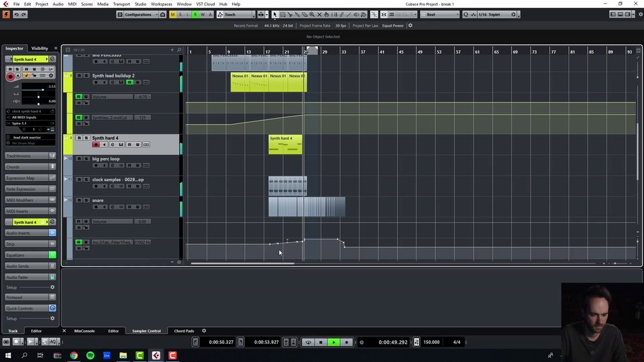Expand the big perc loop folder arrow
The image size is (644, 362).
pos(66,158)
